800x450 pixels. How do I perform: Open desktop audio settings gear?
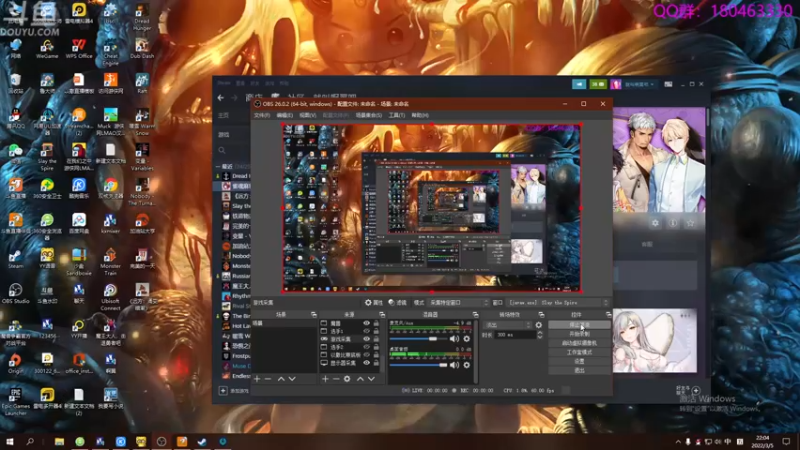point(466,365)
